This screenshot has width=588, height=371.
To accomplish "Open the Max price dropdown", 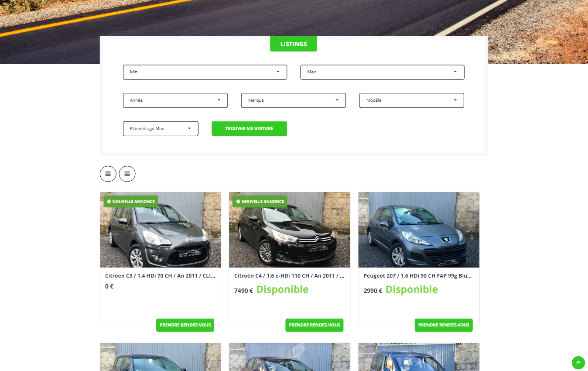I will point(382,72).
